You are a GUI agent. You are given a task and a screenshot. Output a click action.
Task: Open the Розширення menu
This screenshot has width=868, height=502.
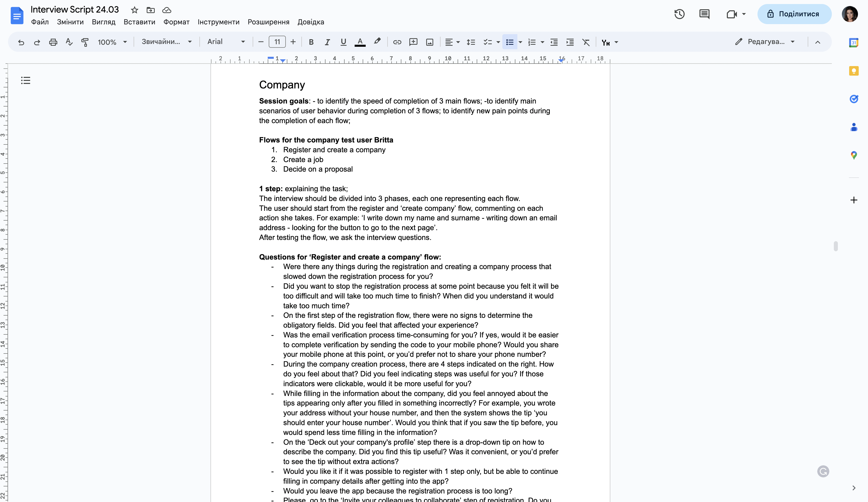pyautogui.click(x=268, y=22)
